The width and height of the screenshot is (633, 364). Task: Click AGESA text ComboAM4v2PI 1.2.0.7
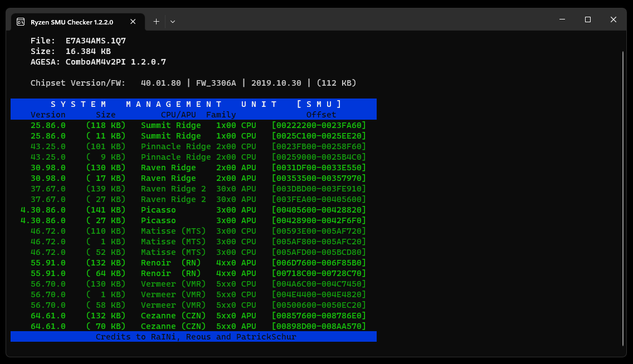[116, 62]
